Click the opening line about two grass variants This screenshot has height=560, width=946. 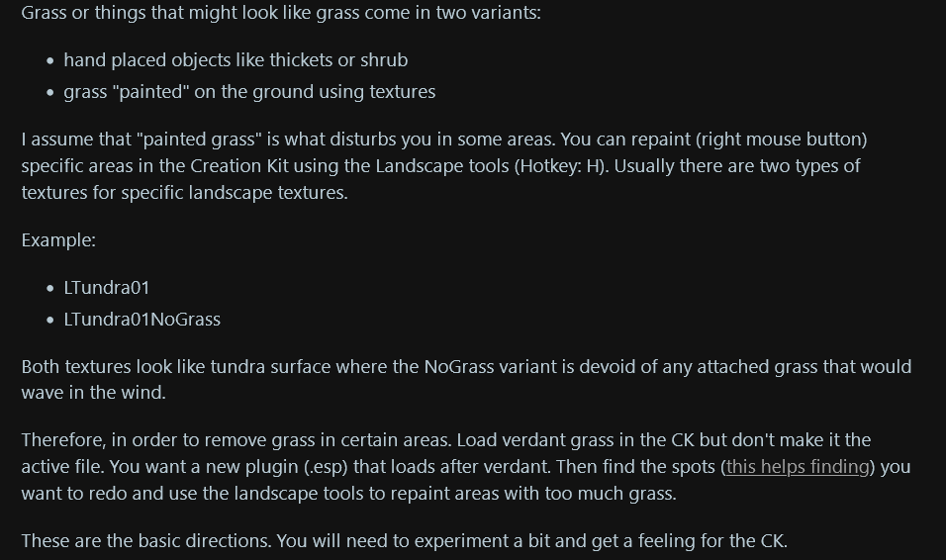pyautogui.click(x=281, y=14)
